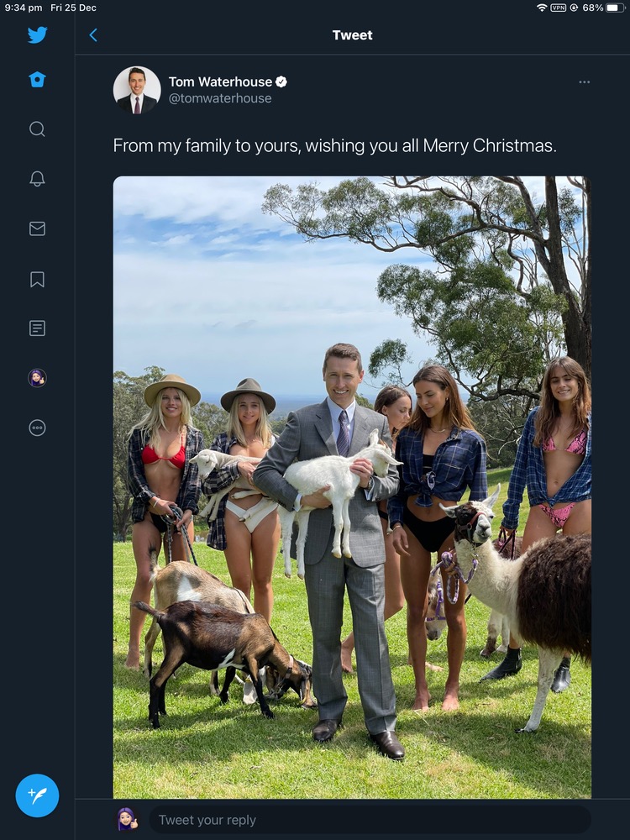This screenshot has height=840, width=630.
Task: Open the tweet photo full screen
Action: [352, 487]
